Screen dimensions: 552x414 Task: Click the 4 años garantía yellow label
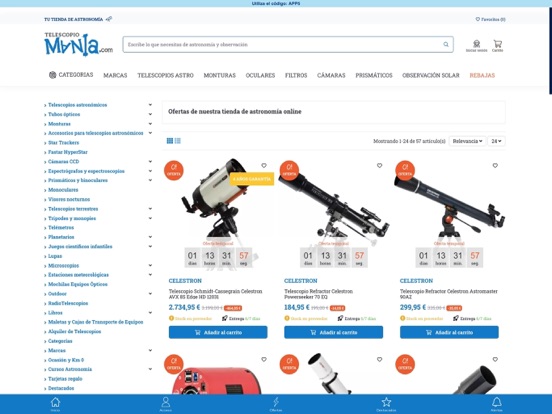pyautogui.click(x=252, y=179)
